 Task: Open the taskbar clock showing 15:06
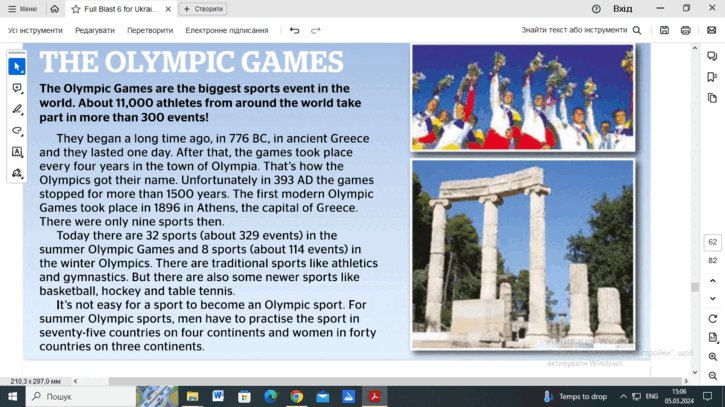click(x=679, y=396)
